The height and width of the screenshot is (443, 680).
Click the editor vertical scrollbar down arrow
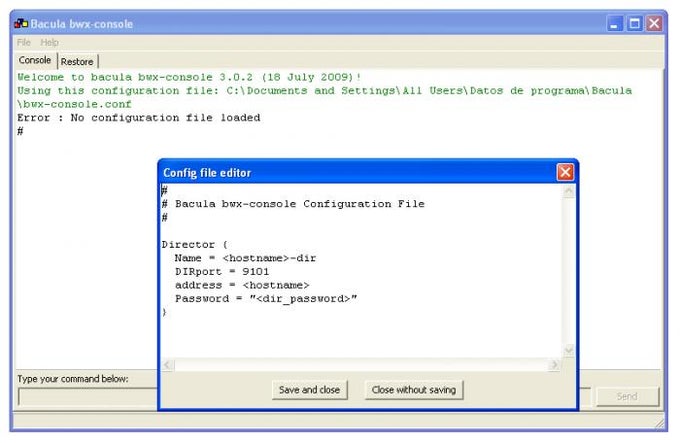[568, 350]
